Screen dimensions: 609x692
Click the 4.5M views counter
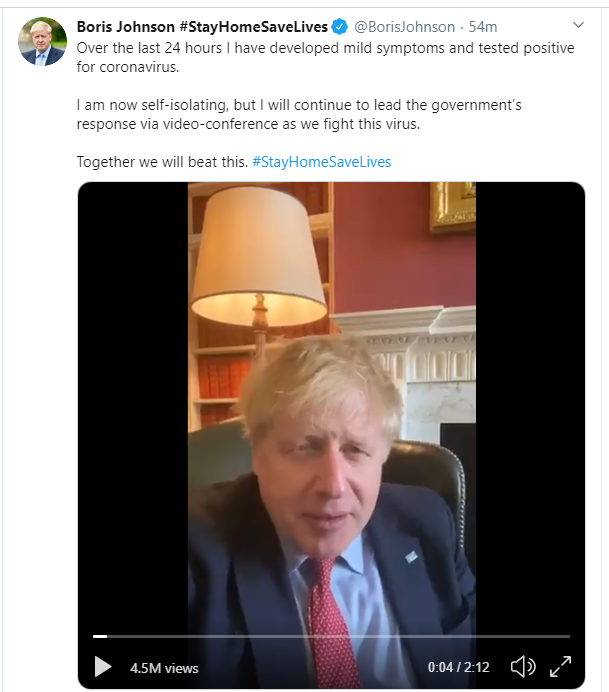point(164,668)
